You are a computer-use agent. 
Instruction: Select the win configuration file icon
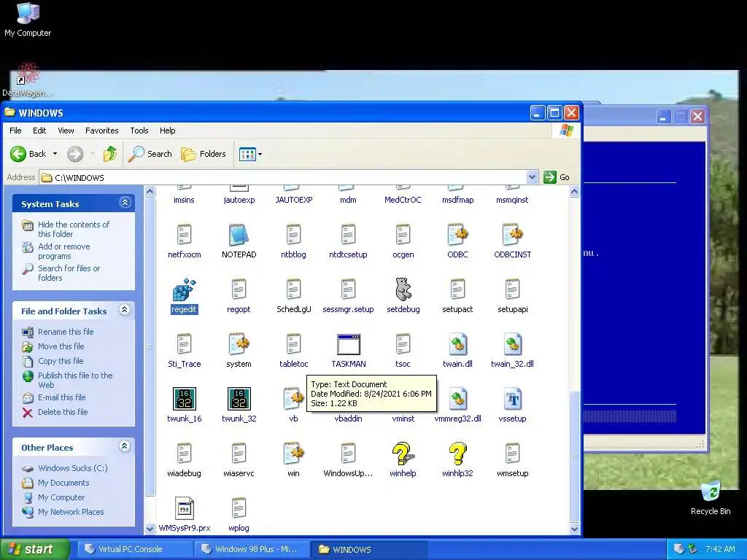293,454
